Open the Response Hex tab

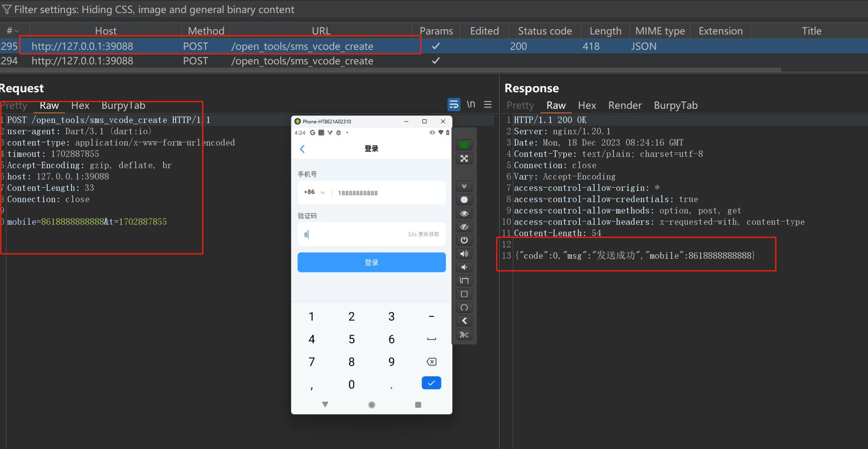click(x=587, y=105)
